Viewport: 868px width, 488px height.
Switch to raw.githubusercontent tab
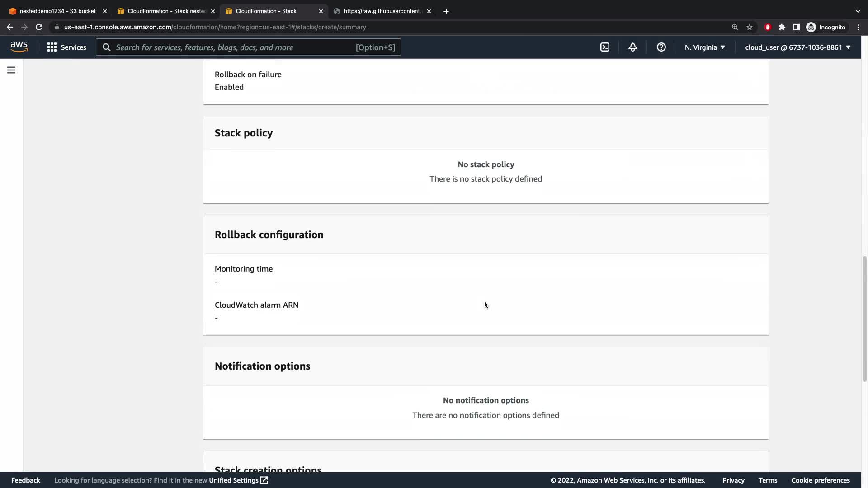tap(382, 11)
